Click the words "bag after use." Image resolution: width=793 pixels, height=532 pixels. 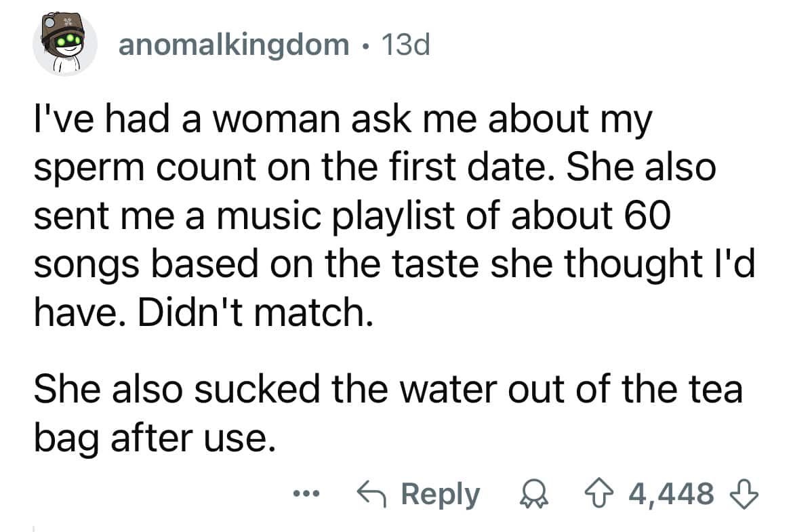point(156,439)
